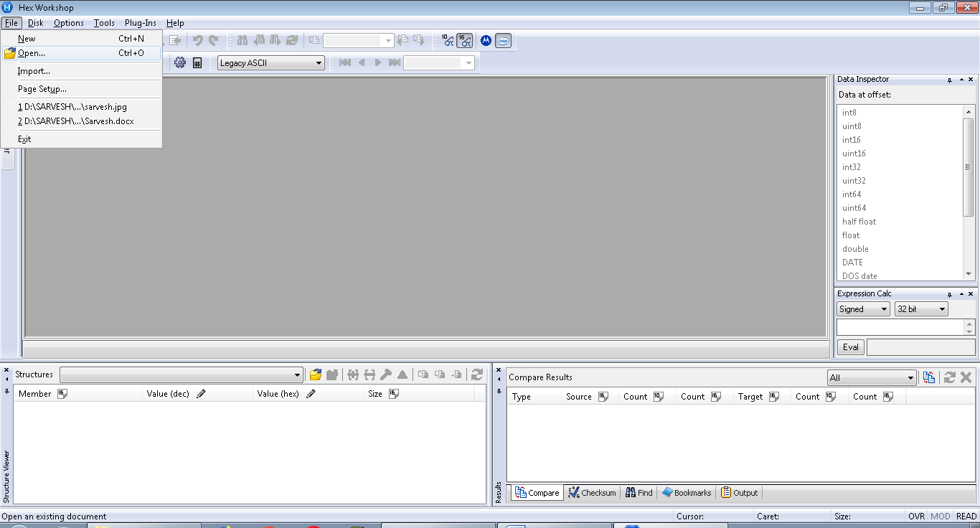
Task: Open the calculator tool icon
Action: (x=197, y=63)
